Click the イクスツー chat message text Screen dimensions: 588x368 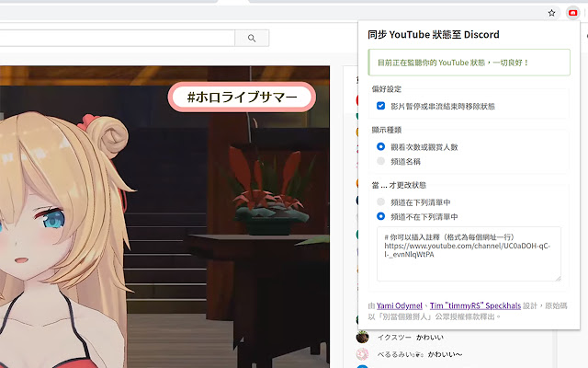430,338
